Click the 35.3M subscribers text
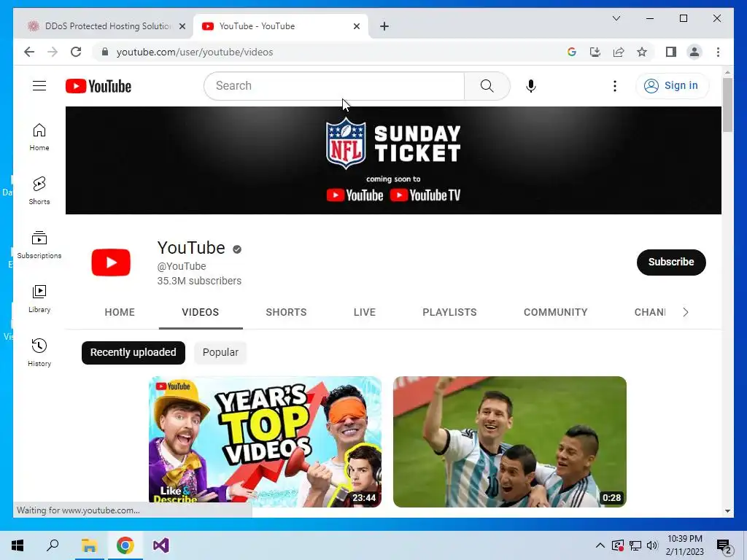Screen dimensions: 747x560 click(x=199, y=281)
